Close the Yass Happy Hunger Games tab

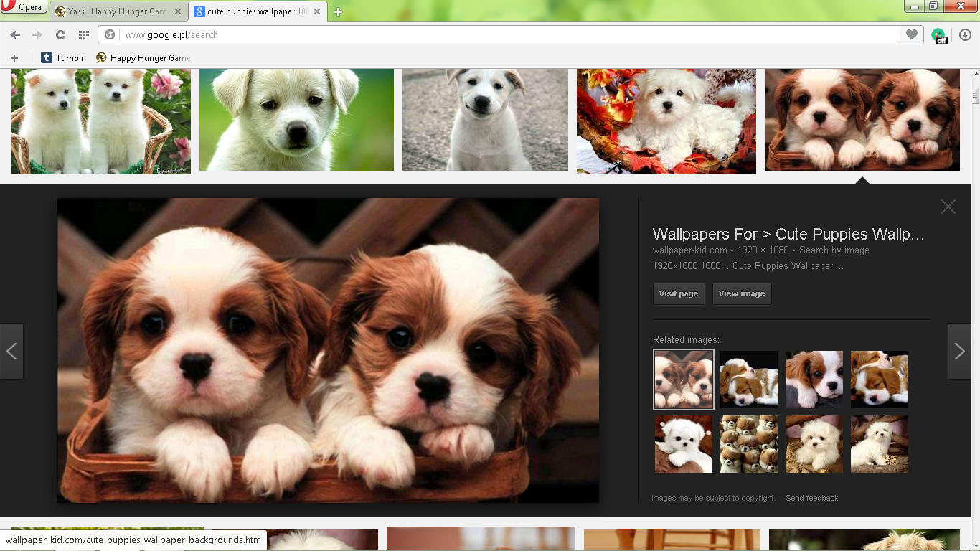point(178,11)
